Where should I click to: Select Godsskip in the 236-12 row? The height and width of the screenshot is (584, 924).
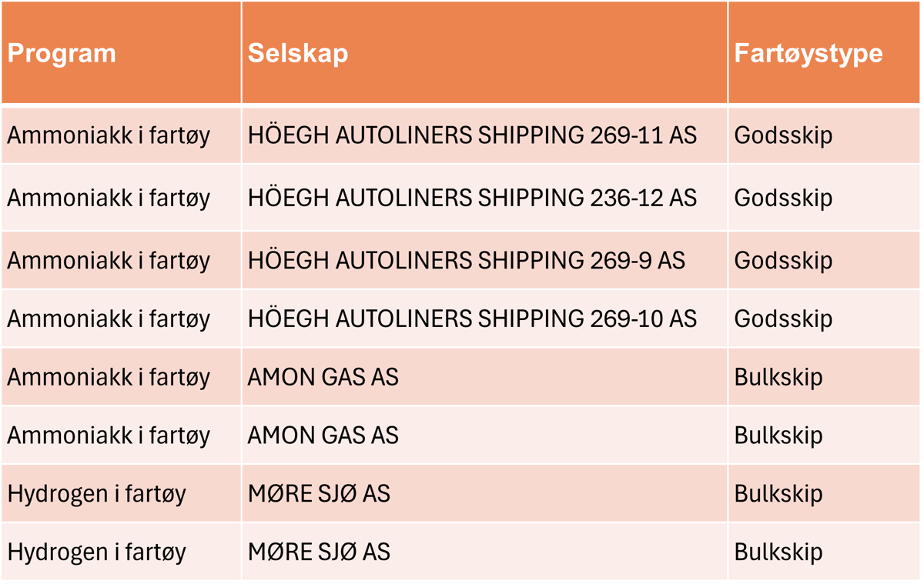[783, 199]
